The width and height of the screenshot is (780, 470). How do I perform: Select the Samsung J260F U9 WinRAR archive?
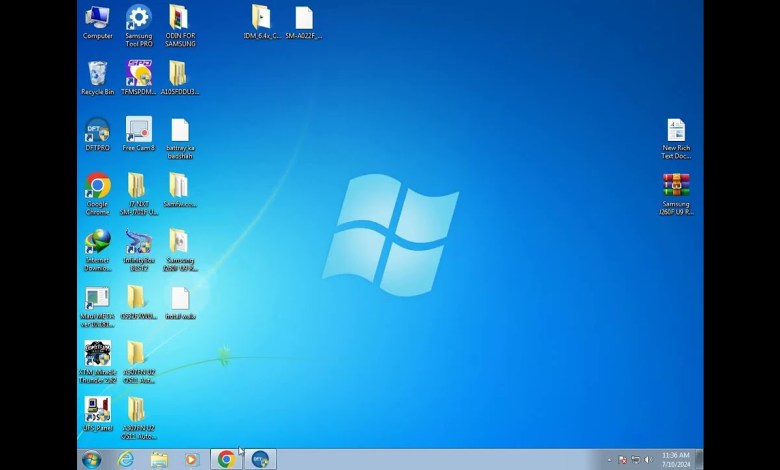coord(676,194)
